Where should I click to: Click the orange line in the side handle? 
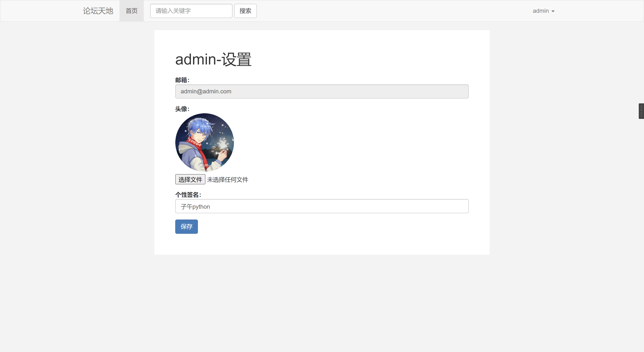641,110
